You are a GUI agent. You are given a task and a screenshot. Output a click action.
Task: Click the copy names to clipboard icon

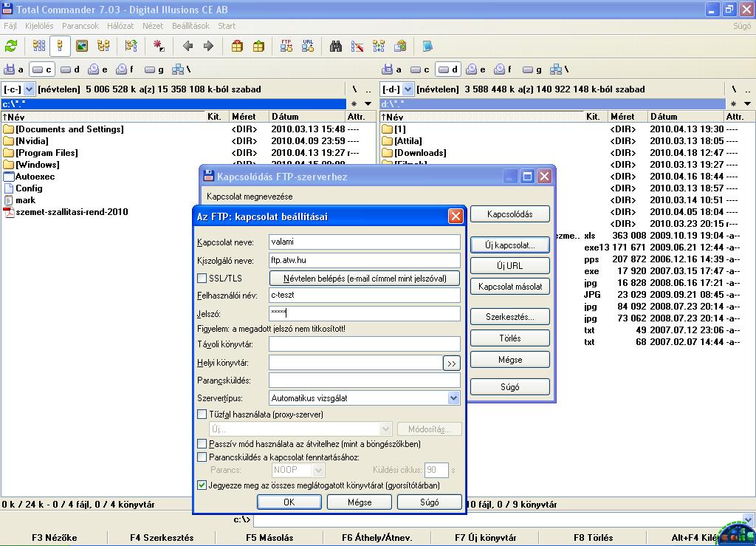point(400,47)
